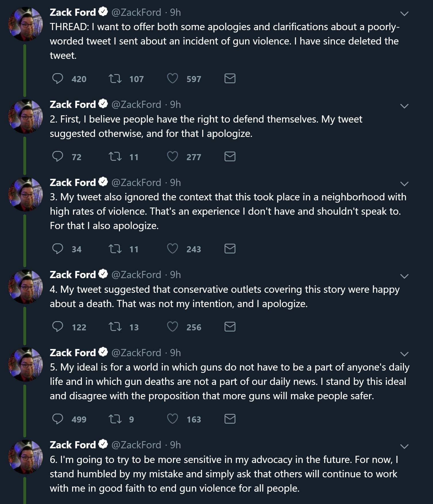Expand the chevron menu on tweet 3
433x504 pixels.
coord(404,184)
